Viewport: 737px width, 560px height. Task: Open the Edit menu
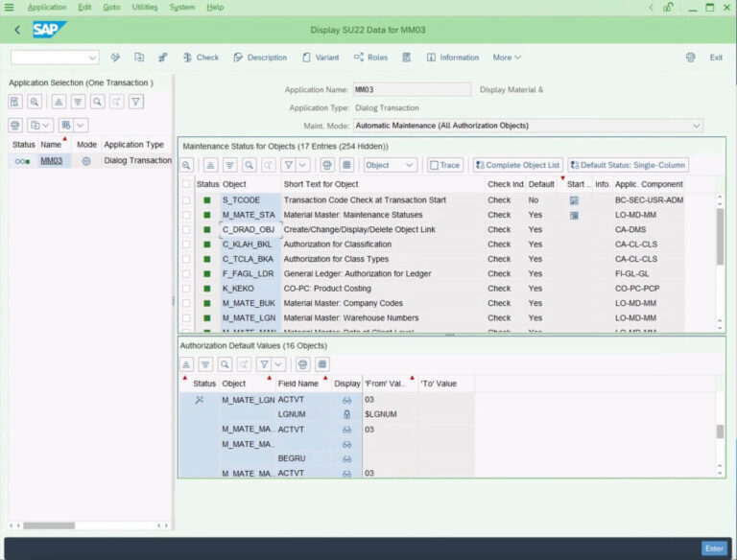pos(84,7)
